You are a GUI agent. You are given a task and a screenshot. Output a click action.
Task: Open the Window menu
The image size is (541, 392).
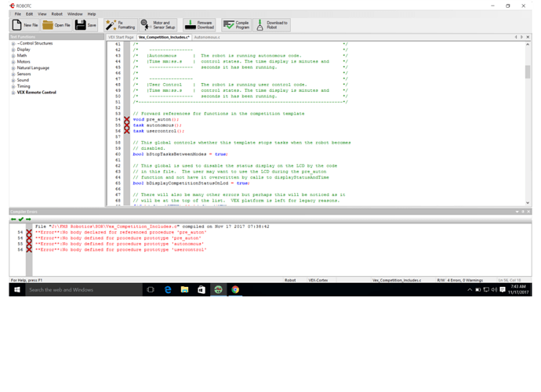point(74,14)
